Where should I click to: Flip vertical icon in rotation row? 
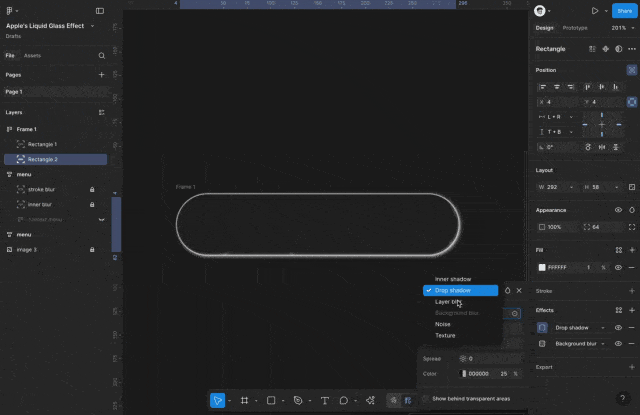coord(616,147)
